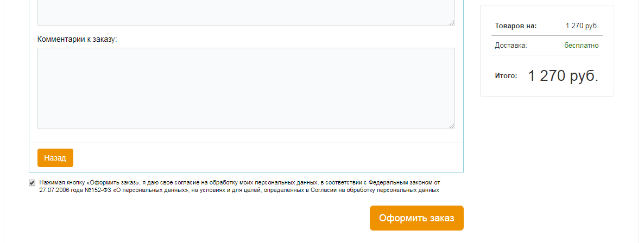Click the 'Итого:' label
Screen dimensions: 644x243
point(506,76)
